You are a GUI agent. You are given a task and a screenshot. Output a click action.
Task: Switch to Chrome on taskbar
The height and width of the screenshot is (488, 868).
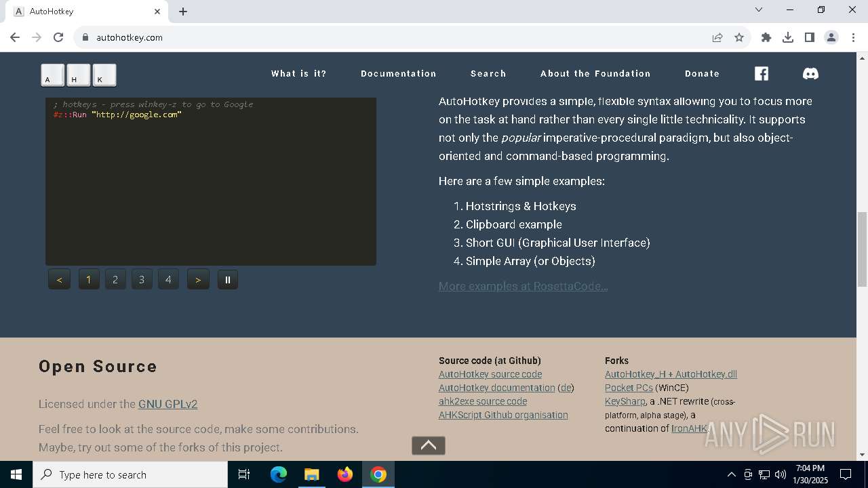pyautogui.click(x=378, y=474)
